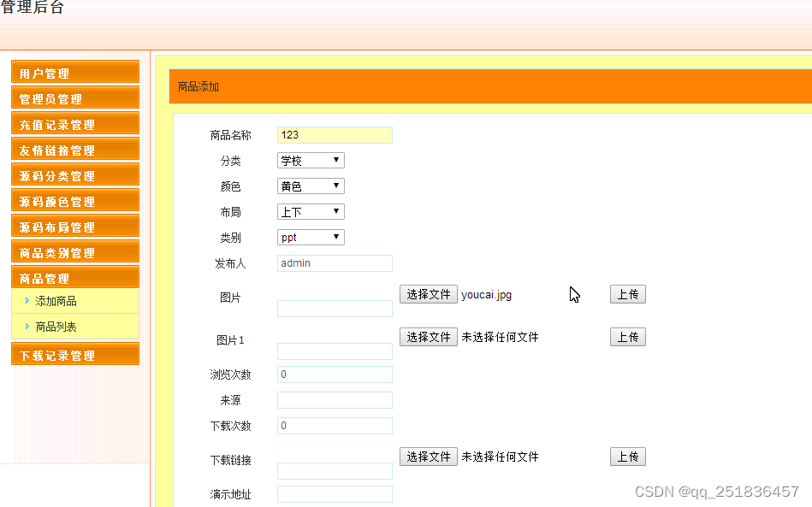Click the 下载链接 path text field
Image resolution: width=812 pixels, height=507 pixels.
pos(335,471)
